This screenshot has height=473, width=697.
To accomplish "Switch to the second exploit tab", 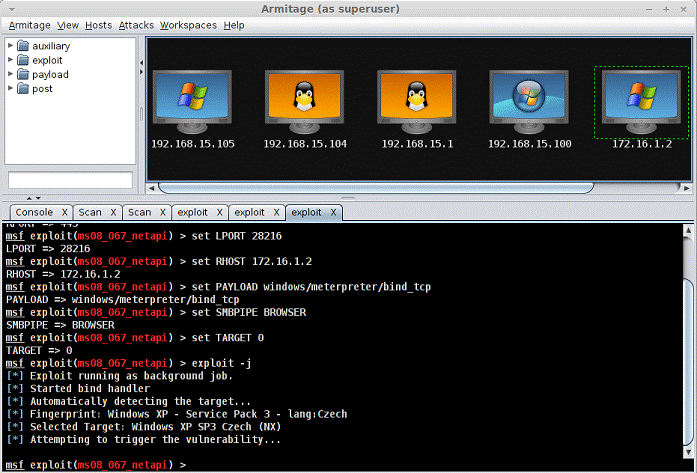I will tap(249, 212).
